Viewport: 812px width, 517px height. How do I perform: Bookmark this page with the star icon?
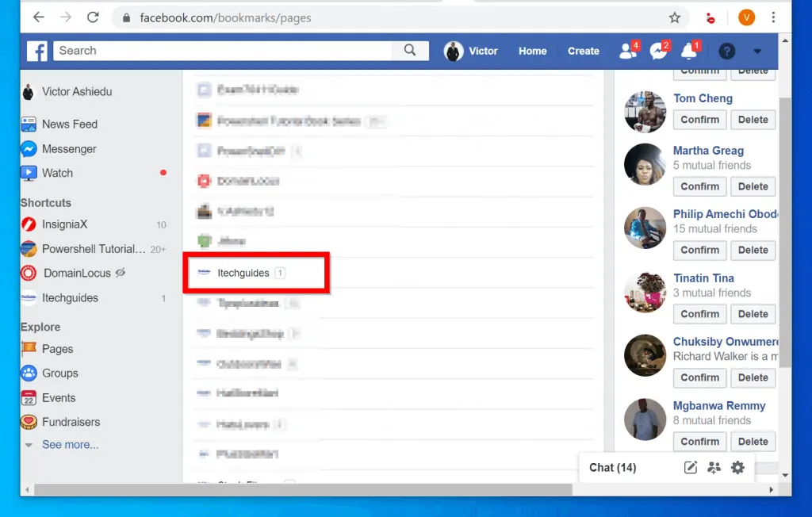click(675, 16)
